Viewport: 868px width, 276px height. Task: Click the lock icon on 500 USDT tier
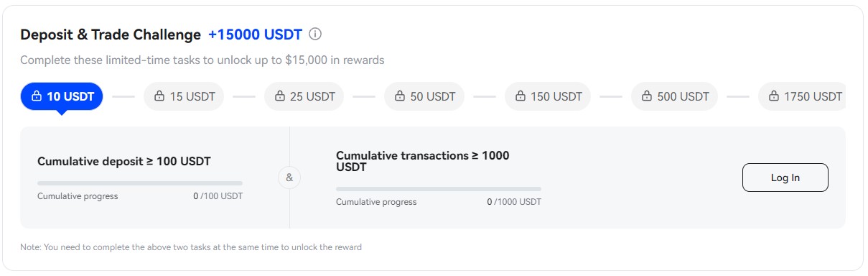point(647,96)
